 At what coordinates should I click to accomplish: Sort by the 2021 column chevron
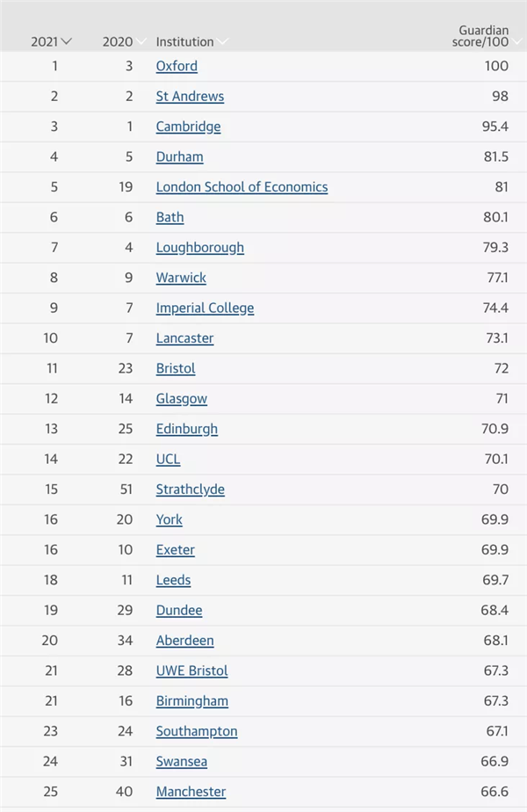pos(66,42)
